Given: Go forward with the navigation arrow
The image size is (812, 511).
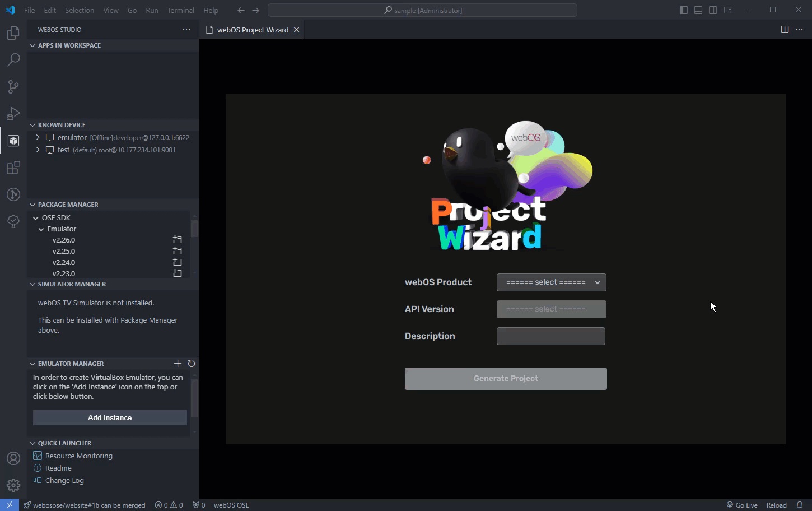Looking at the screenshot, I should point(256,10).
